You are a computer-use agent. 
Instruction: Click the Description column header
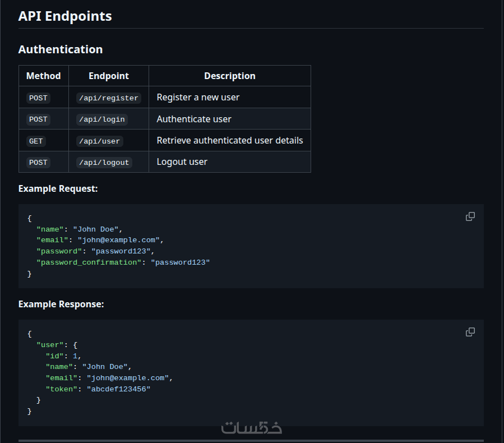tap(229, 76)
